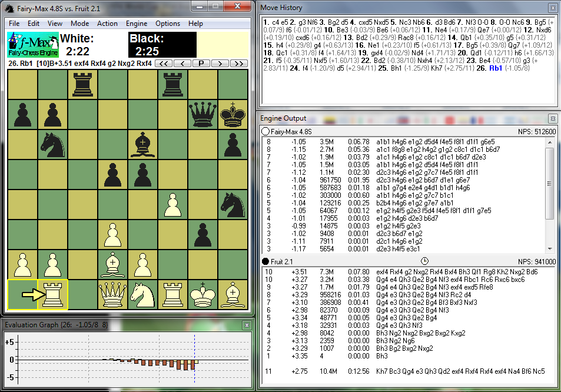Select the white pawn on f4
The image size is (561, 392).
[173, 204]
